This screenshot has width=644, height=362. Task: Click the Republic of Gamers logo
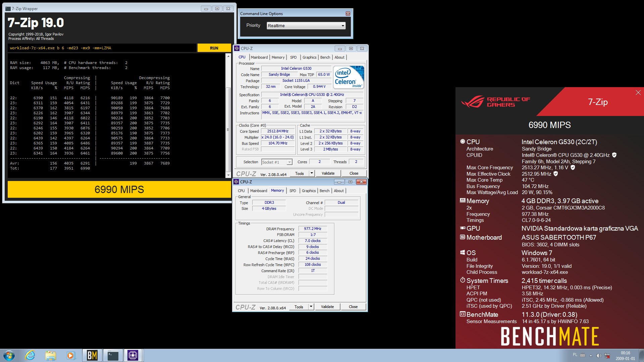click(495, 102)
